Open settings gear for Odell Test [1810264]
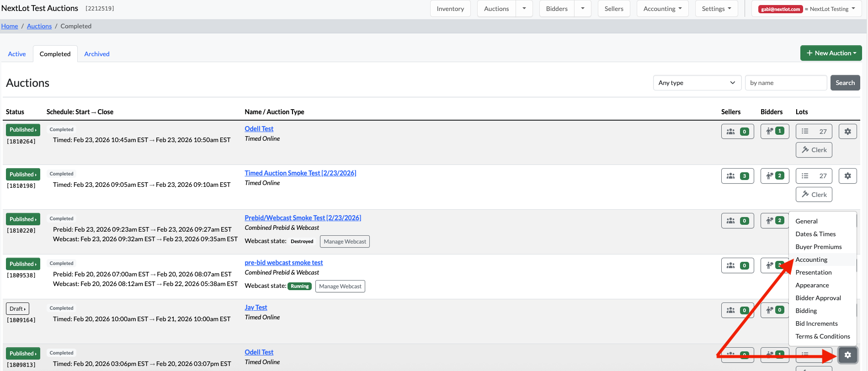Image resolution: width=868 pixels, height=371 pixels. click(847, 132)
